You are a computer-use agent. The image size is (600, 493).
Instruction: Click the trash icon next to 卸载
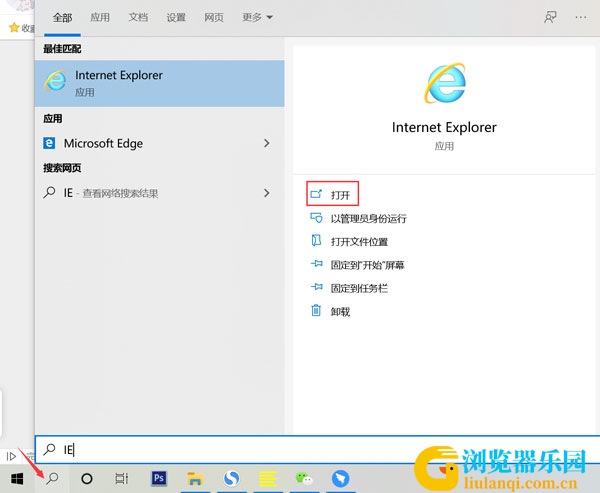coord(316,310)
